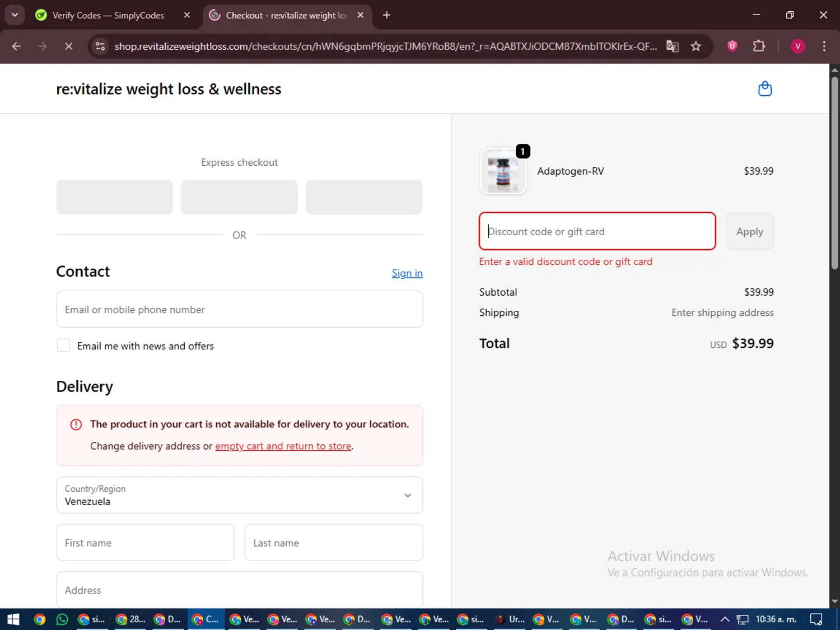Open re:vitalize weight loss & wellness store link
The image size is (840, 630).
(x=169, y=89)
